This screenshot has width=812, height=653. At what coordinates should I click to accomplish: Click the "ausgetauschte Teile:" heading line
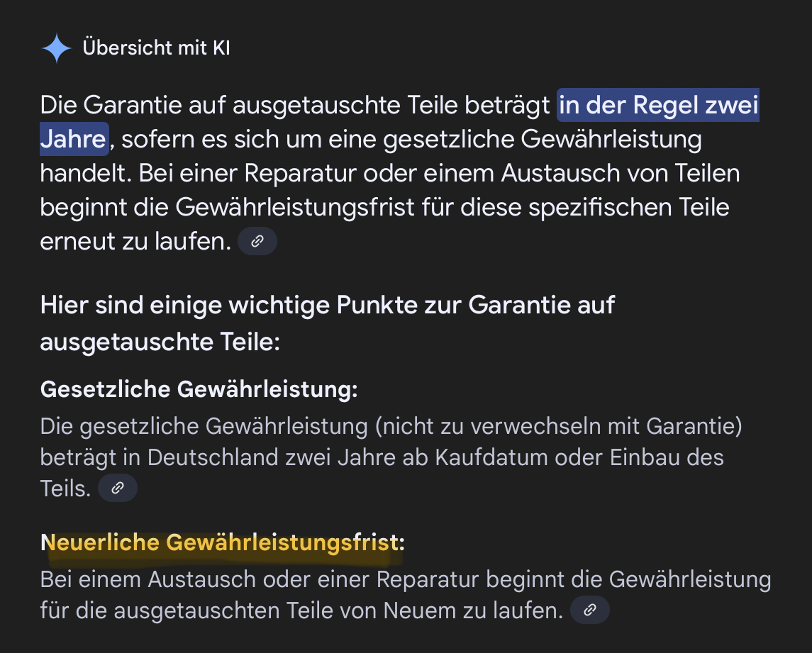click(x=160, y=342)
